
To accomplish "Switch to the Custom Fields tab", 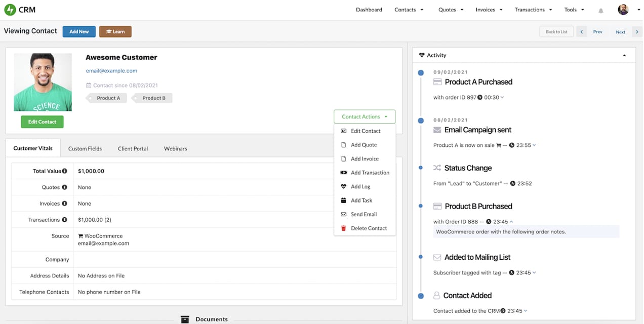I will coord(85,148).
